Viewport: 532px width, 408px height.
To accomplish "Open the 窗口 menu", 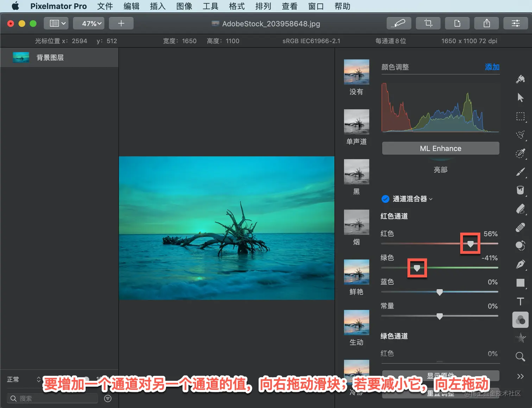I will 316,6.
